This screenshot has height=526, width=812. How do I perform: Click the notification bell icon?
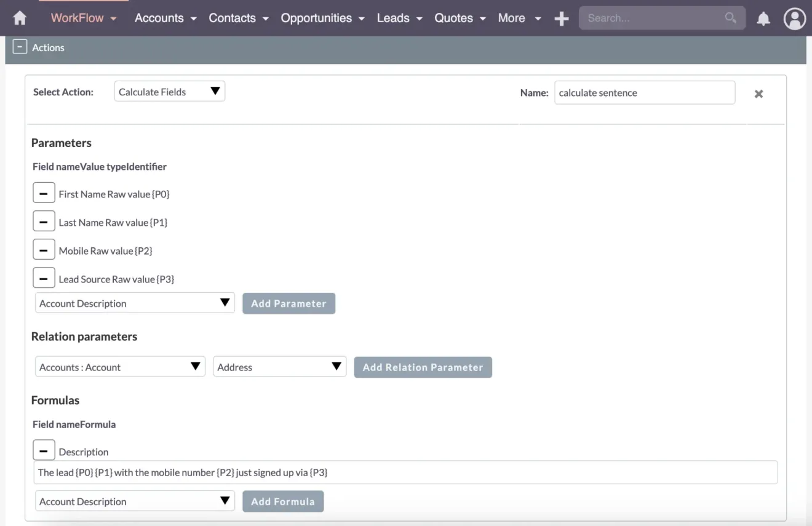click(763, 19)
